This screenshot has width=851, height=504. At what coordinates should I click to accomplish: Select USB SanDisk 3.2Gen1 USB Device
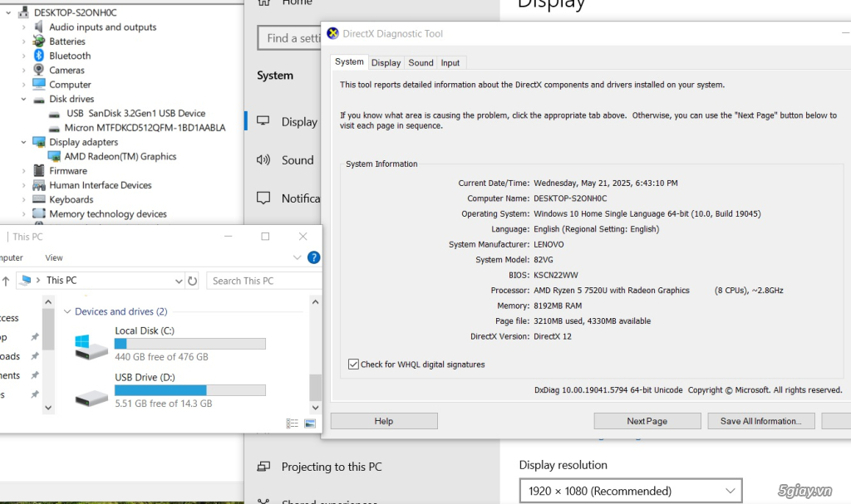point(135,114)
